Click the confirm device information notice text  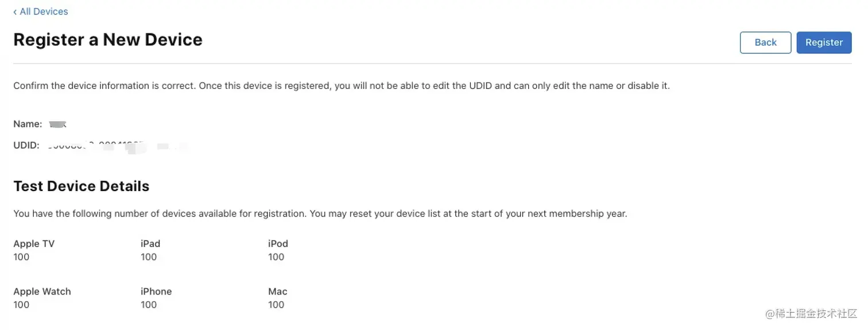(342, 86)
